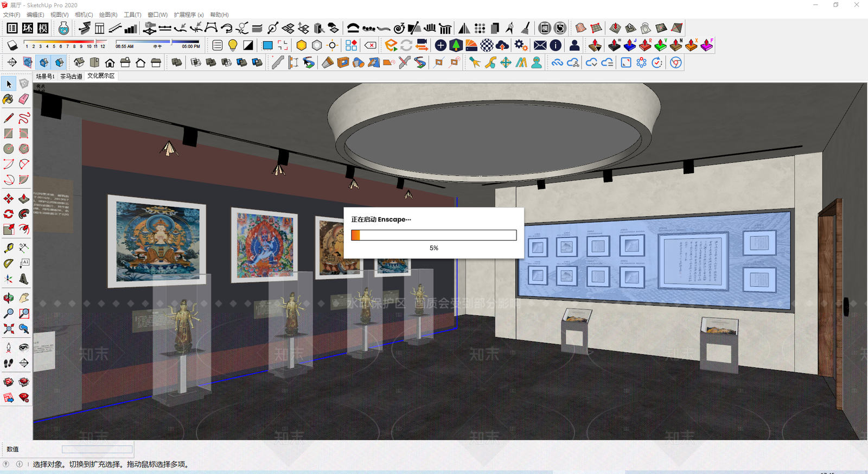
Task: Switch to the 场景号1 scene tab
Action: pyautogui.click(x=45, y=76)
